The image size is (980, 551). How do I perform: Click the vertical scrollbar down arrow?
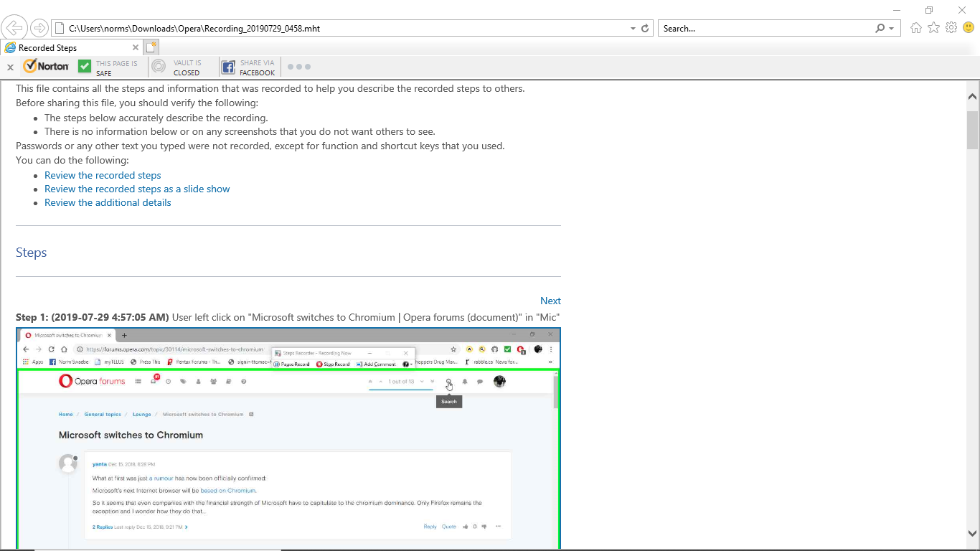pyautogui.click(x=973, y=533)
